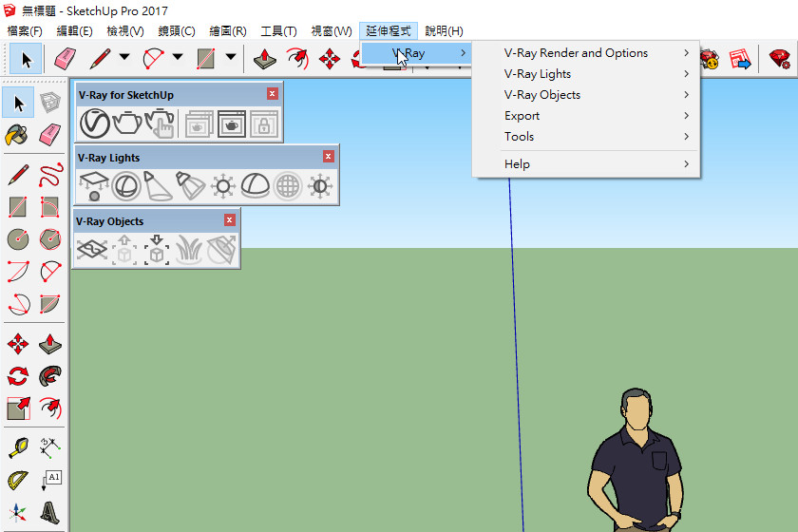Open rectangle shape tool dropdown arrow
This screenshot has width=798, height=532.
click(x=231, y=56)
